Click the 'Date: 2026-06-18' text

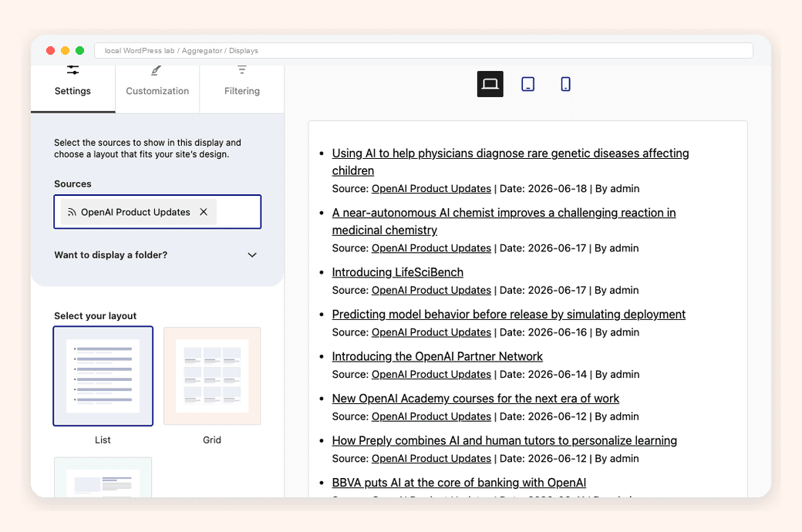point(543,188)
